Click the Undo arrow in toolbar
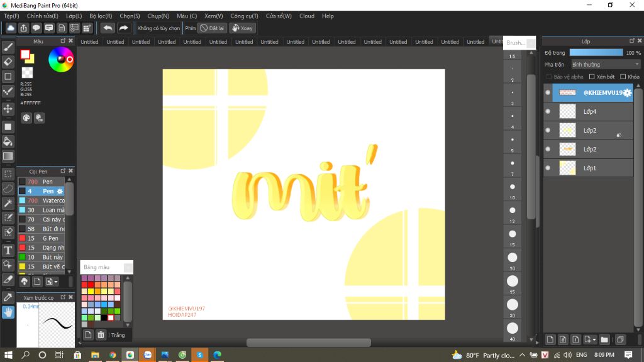The image size is (644, 362). point(108,28)
